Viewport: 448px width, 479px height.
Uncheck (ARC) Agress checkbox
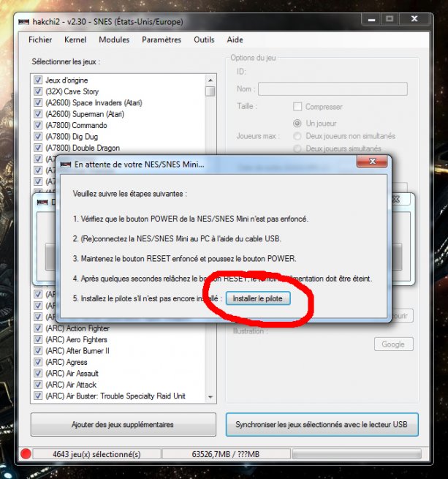pos(38,362)
